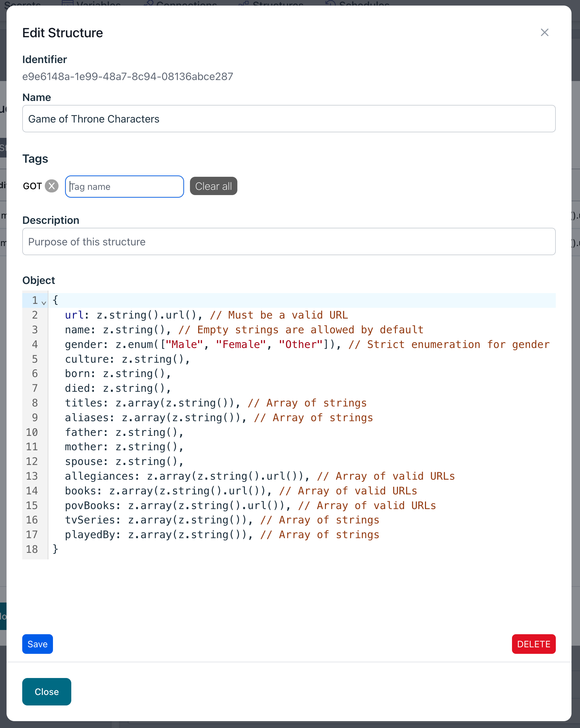The height and width of the screenshot is (728, 580).
Task: Click the "Must be a valid URL" comment
Action: (x=279, y=315)
